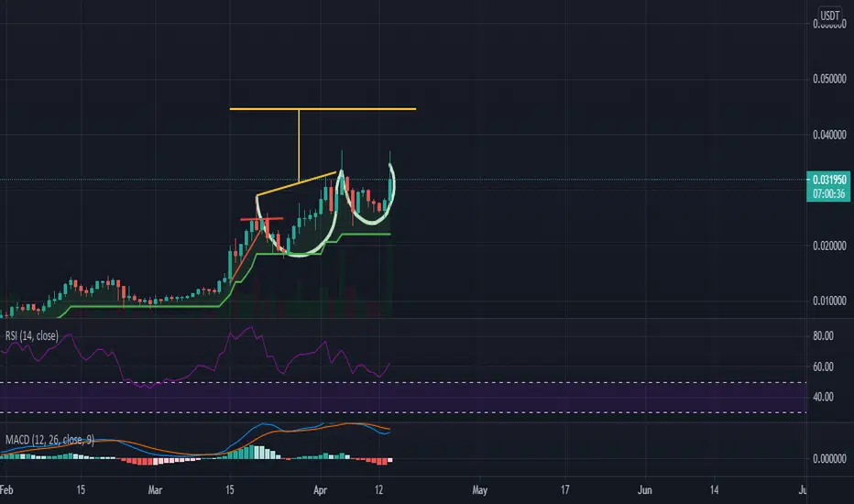Screen dimensions: 854x504
Task: Click the MACD 0.000000 scale value
Action: click(x=829, y=459)
